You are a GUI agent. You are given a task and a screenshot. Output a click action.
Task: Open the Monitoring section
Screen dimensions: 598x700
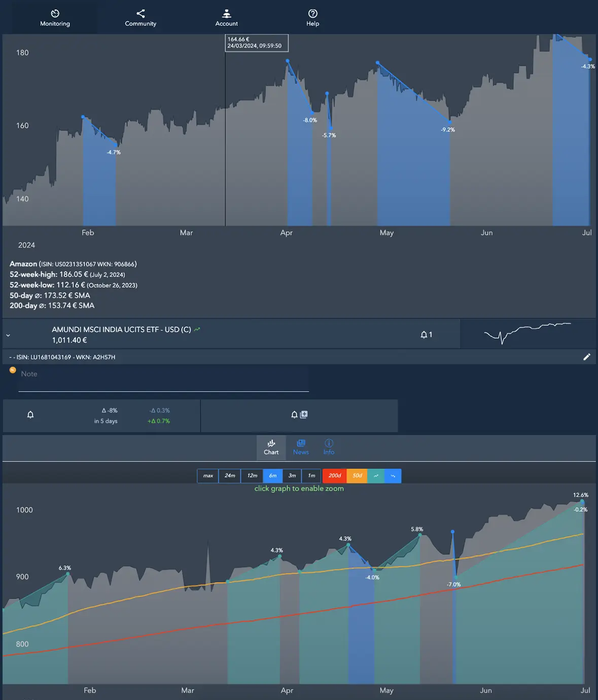(x=54, y=17)
